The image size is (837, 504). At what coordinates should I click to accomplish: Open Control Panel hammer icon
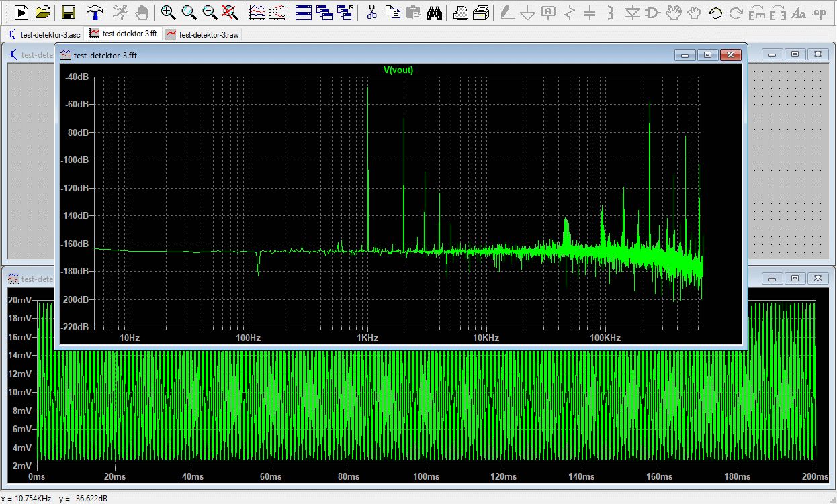pyautogui.click(x=95, y=12)
